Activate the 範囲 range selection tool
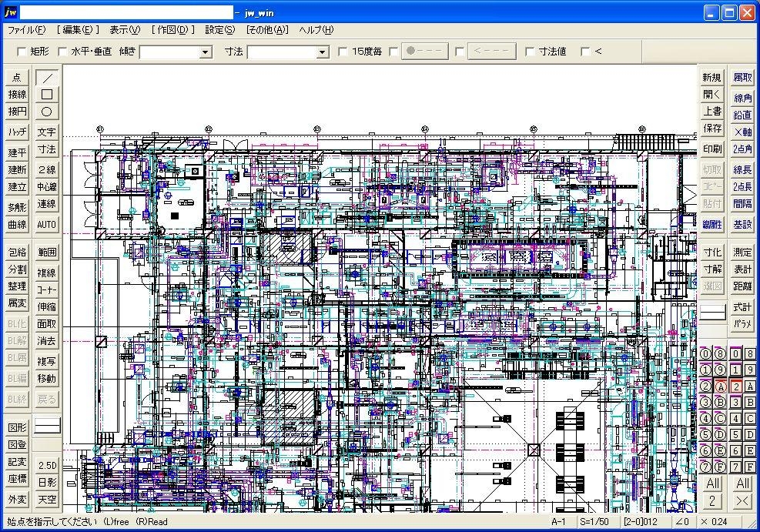Image resolution: width=760 pixels, height=532 pixels. (x=47, y=252)
